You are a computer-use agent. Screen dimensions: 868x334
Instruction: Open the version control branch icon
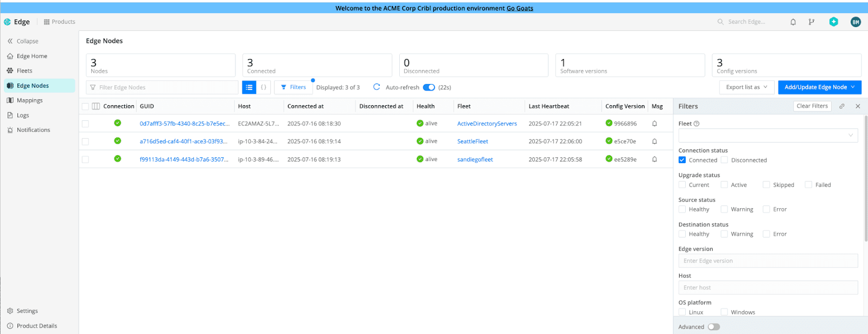coord(811,22)
